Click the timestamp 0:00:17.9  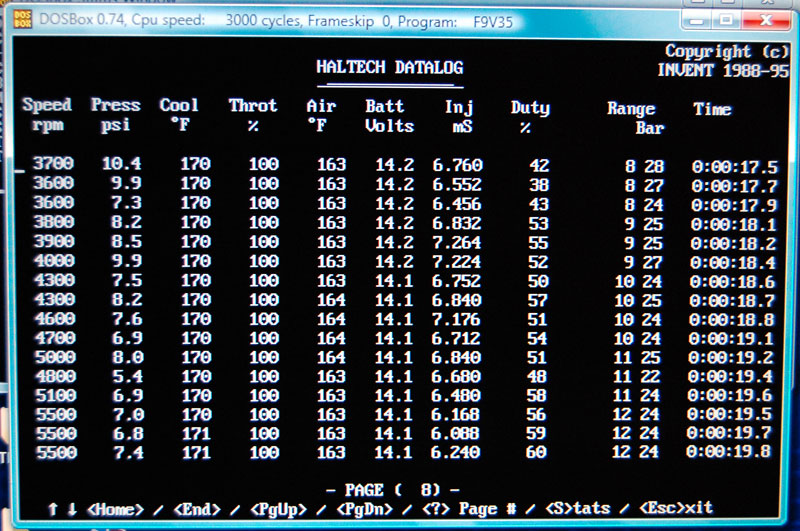click(x=734, y=205)
